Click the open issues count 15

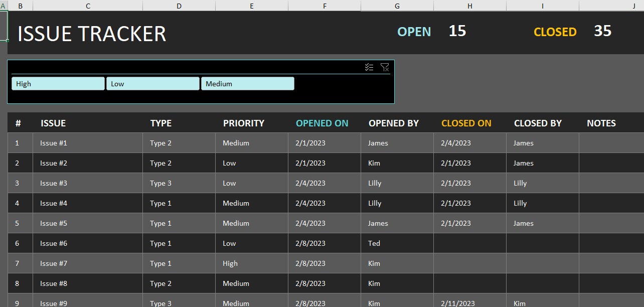tap(457, 31)
